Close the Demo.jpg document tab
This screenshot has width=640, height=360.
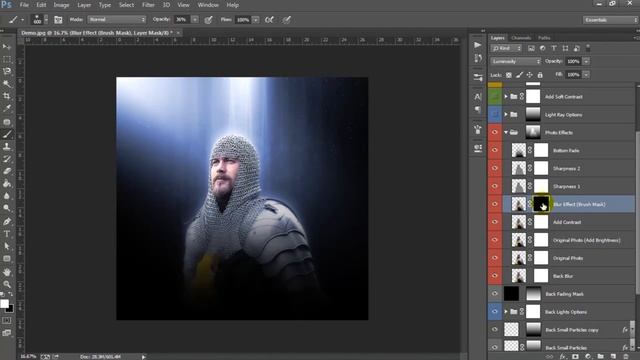tap(178, 33)
